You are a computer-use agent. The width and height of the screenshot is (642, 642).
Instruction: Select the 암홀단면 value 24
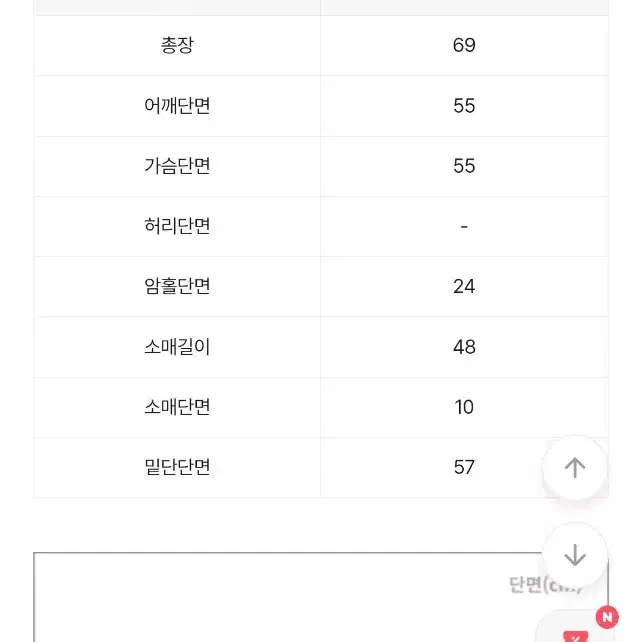pyautogui.click(x=464, y=286)
